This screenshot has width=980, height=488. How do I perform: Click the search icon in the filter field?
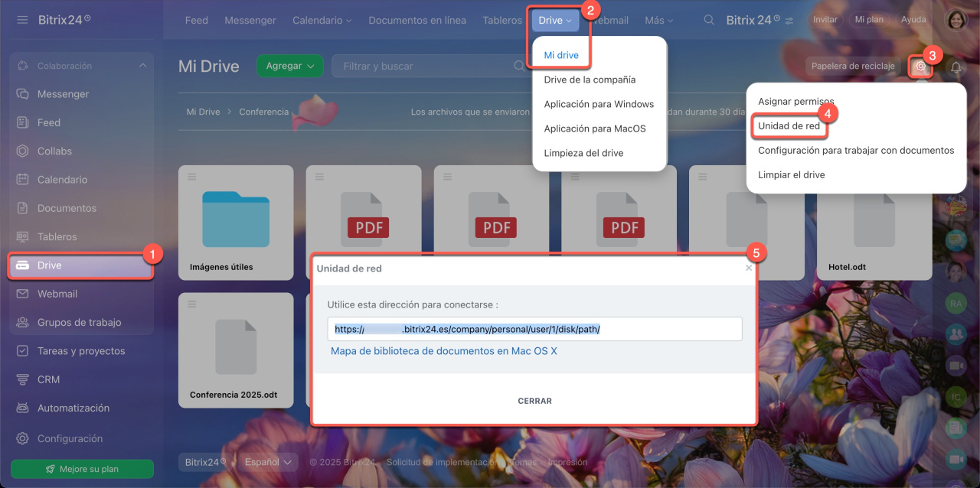coord(519,67)
